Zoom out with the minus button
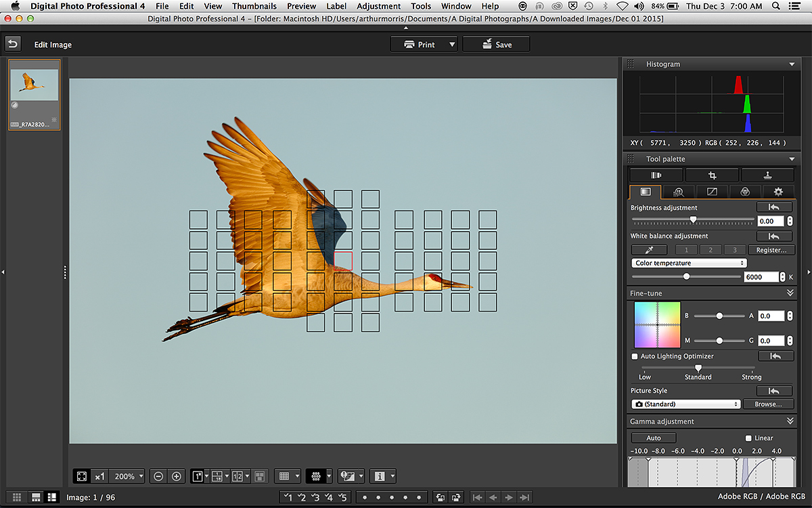The width and height of the screenshot is (812, 508). point(158,476)
